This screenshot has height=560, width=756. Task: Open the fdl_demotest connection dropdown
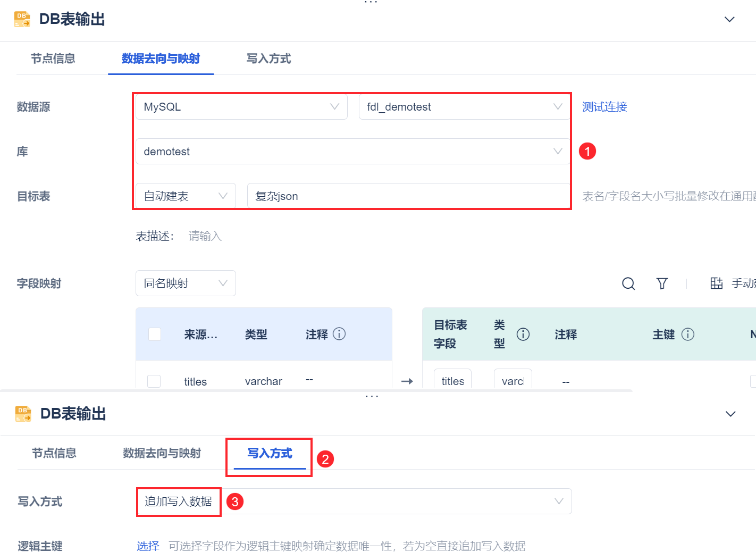coord(465,107)
